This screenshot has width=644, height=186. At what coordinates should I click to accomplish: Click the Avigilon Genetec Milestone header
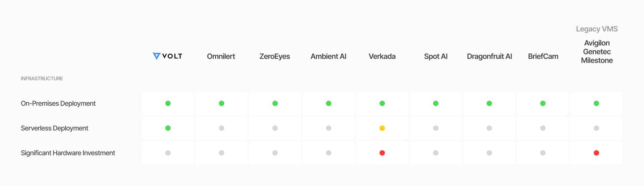pyautogui.click(x=597, y=52)
